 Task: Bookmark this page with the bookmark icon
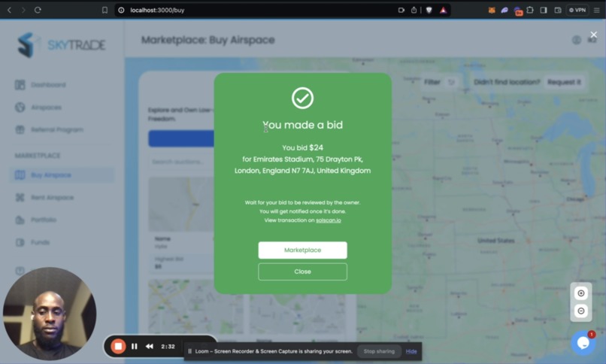(105, 10)
